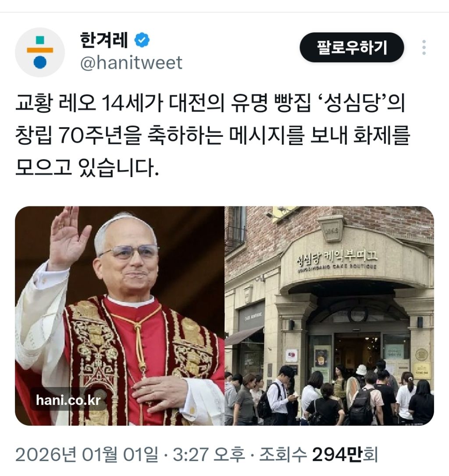Click the 창립 70주년 phrase in the tweet
Viewport: 449px width, 476px height.
pyautogui.click(x=78, y=135)
